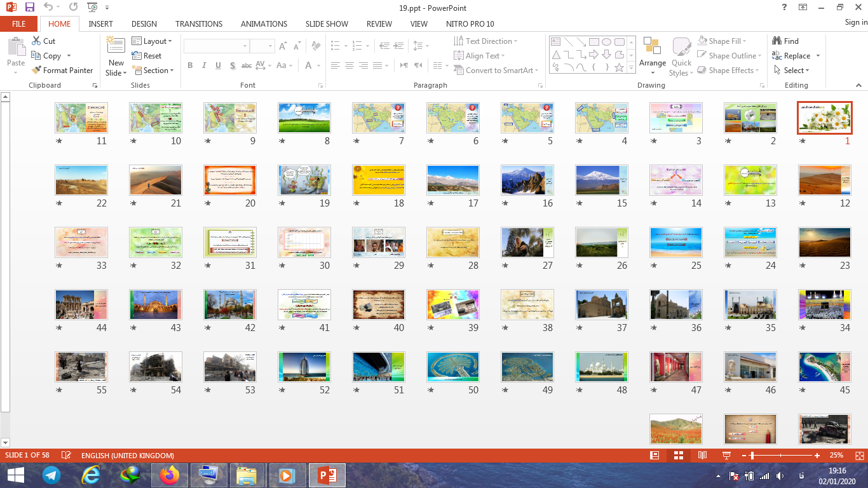Open the Arrange tool icon

(652, 46)
